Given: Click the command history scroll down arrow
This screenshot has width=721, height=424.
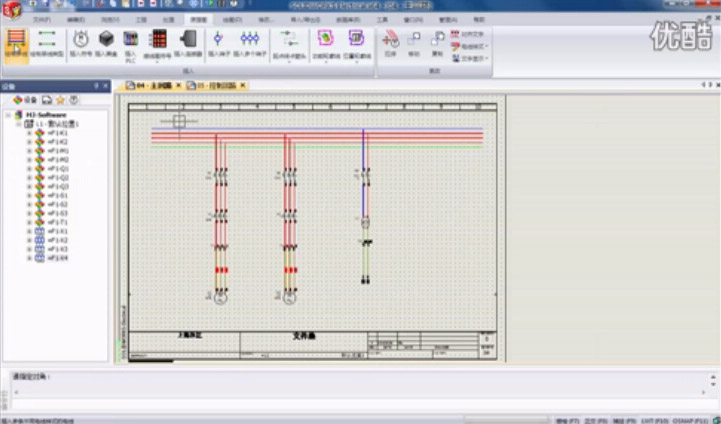Looking at the screenshot, I should [713, 384].
